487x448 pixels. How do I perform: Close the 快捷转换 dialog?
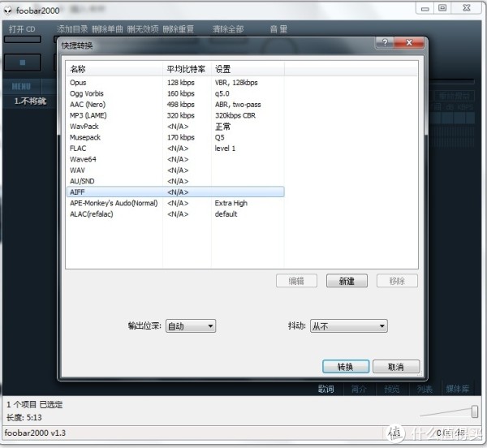[409, 42]
